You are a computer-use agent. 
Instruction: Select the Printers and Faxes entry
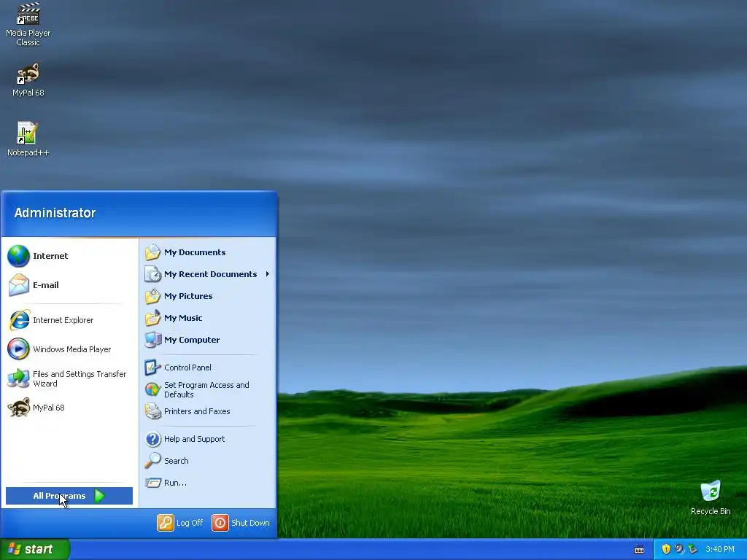[207, 411]
